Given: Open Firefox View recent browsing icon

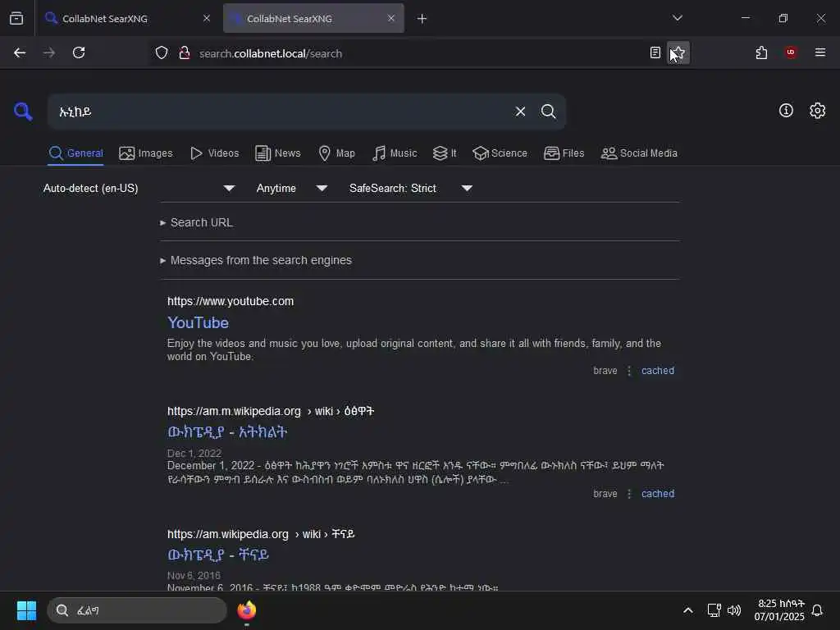Looking at the screenshot, I should pyautogui.click(x=16, y=18).
